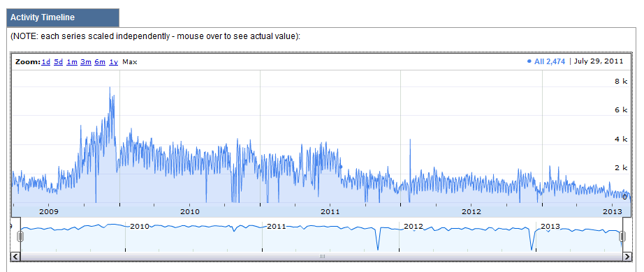
Task: Select the 1m zoom link
Action: (72, 62)
